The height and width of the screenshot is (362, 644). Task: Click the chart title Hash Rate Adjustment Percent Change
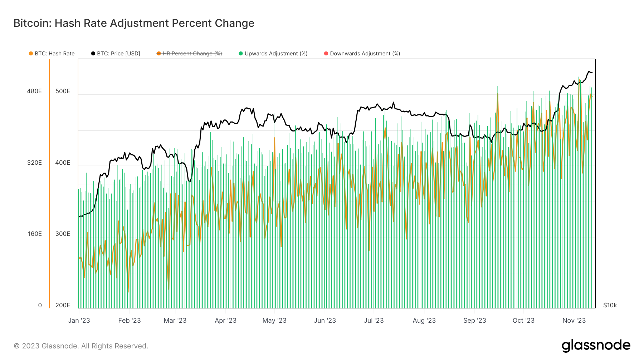click(x=134, y=23)
